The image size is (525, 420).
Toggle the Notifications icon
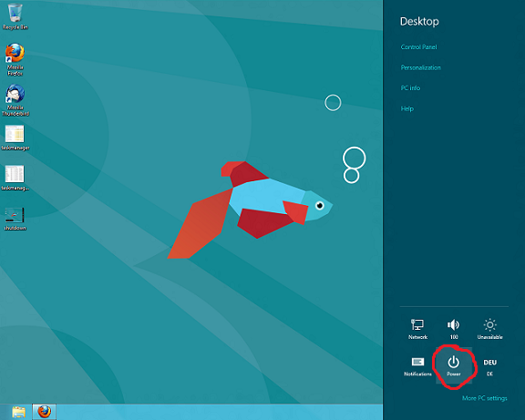[x=417, y=365]
